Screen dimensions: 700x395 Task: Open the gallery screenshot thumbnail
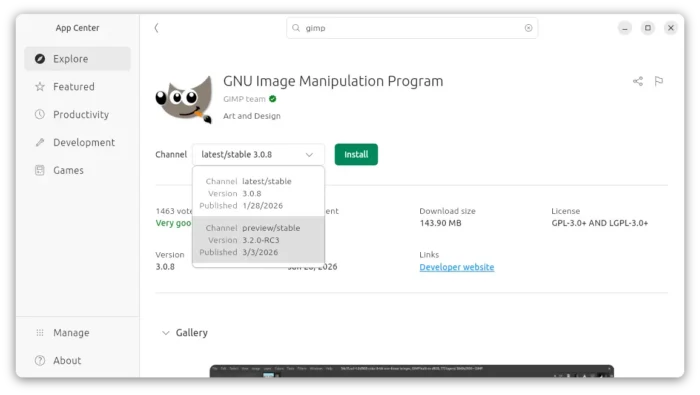click(x=412, y=371)
